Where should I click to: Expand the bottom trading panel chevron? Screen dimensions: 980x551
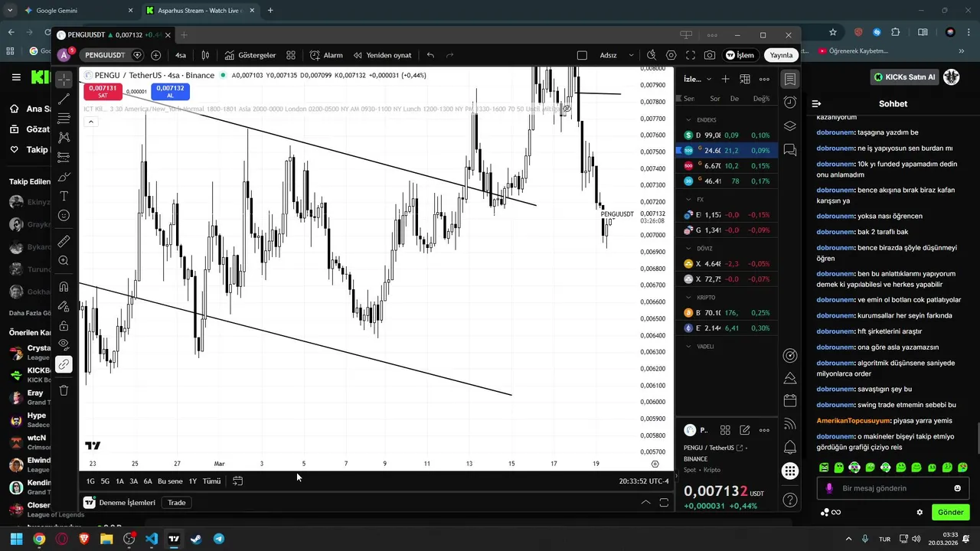[645, 503]
